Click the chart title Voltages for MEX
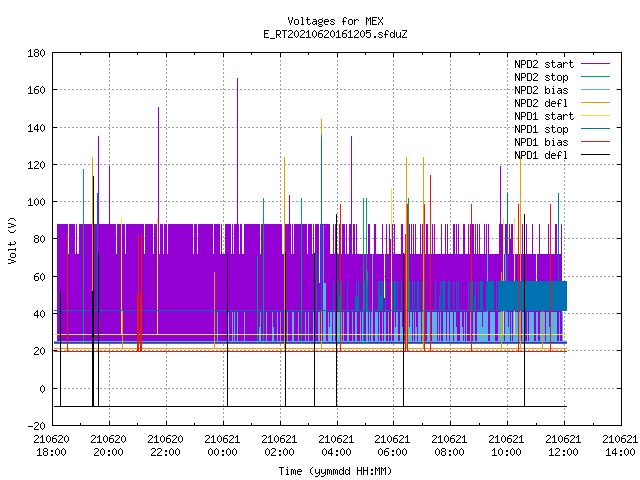The height and width of the screenshot is (480, 640). click(335, 21)
